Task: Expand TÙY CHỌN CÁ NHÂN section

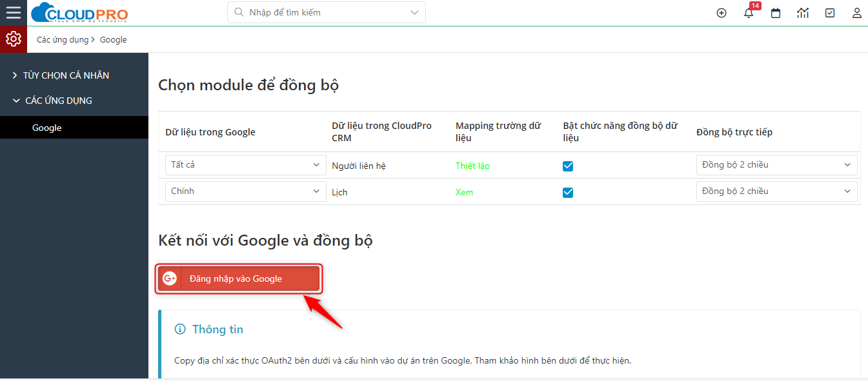Action: click(x=61, y=75)
